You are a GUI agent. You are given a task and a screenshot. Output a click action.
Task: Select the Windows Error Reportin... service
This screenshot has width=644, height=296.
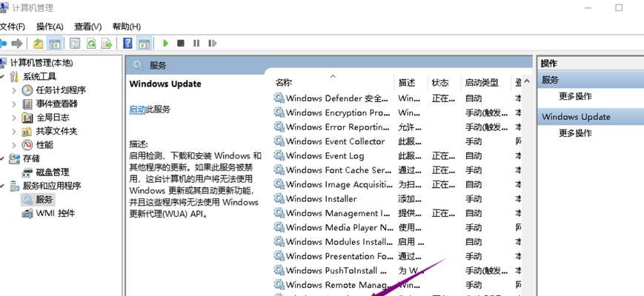pyautogui.click(x=338, y=127)
